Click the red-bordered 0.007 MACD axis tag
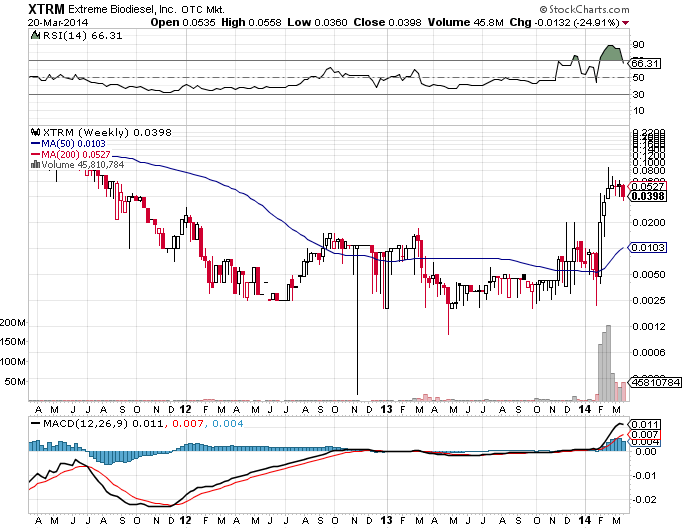This screenshot has height=528, width=687. click(645, 435)
